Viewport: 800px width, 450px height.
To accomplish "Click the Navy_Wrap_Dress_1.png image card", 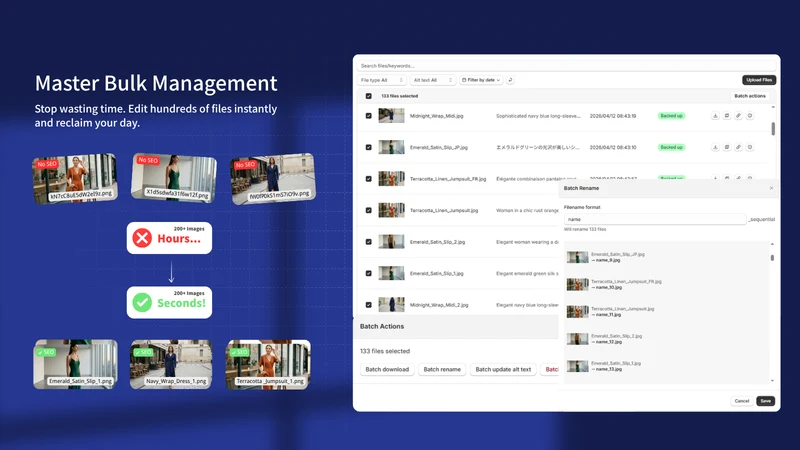I will [171, 364].
